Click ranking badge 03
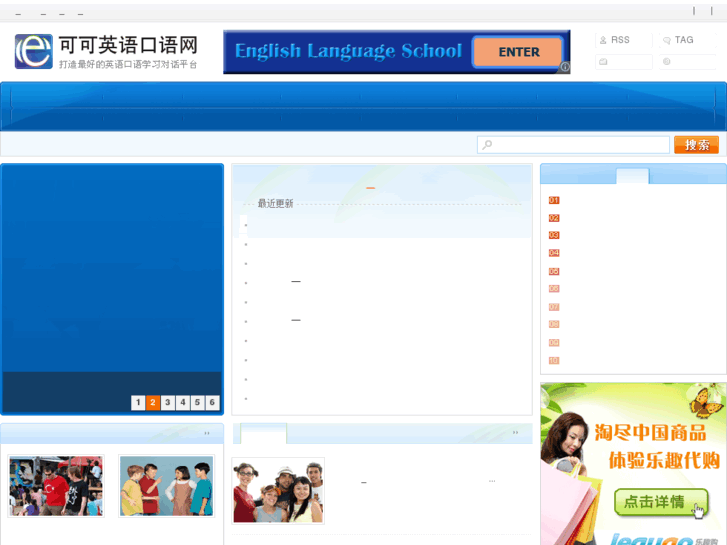The image size is (727, 545). point(554,235)
